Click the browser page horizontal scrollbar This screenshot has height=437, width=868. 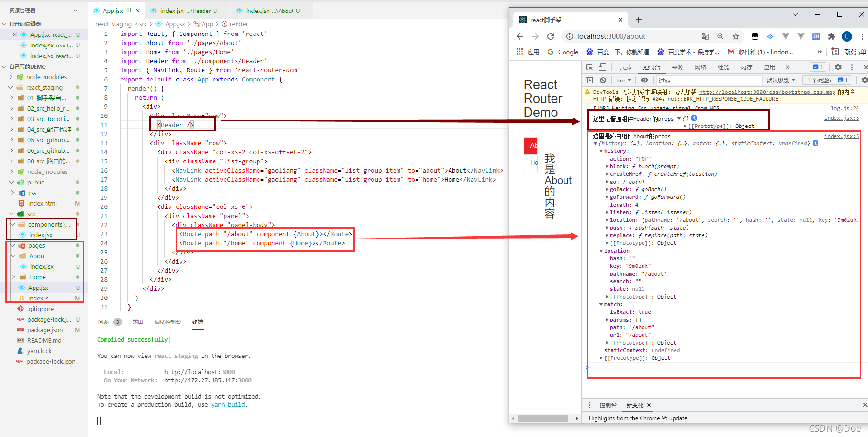543,418
